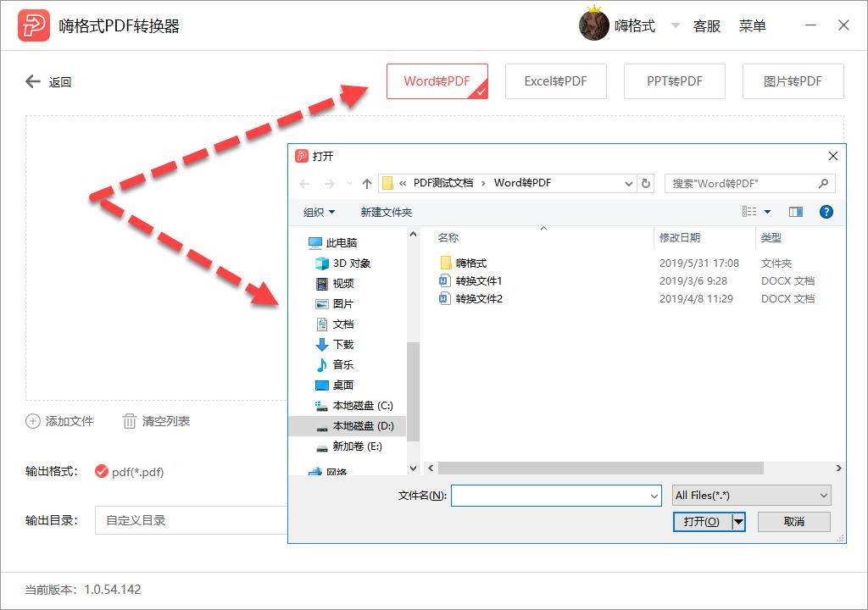
Task: Click the navigation pane vertical scrollbar
Action: [x=413, y=391]
